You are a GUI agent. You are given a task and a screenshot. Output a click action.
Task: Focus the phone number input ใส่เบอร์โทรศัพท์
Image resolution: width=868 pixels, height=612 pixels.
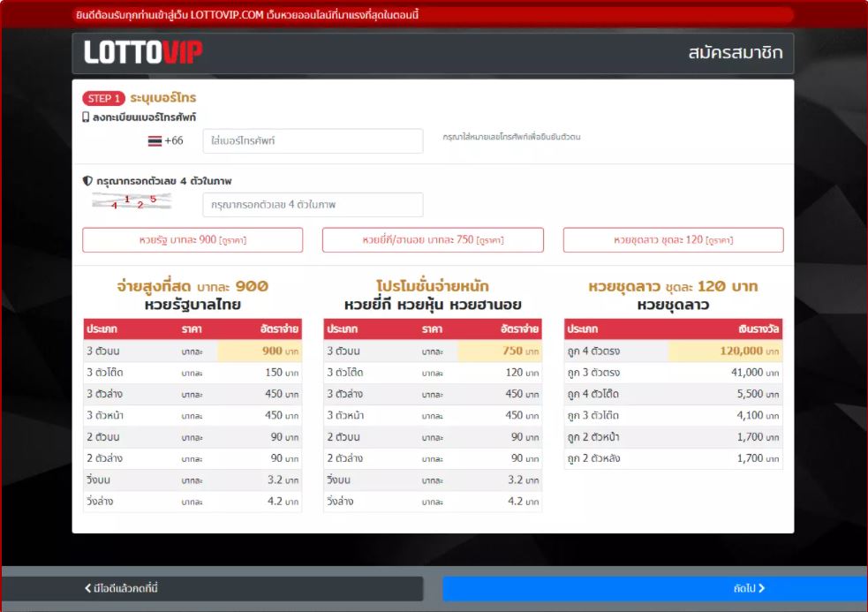click(x=313, y=140)
